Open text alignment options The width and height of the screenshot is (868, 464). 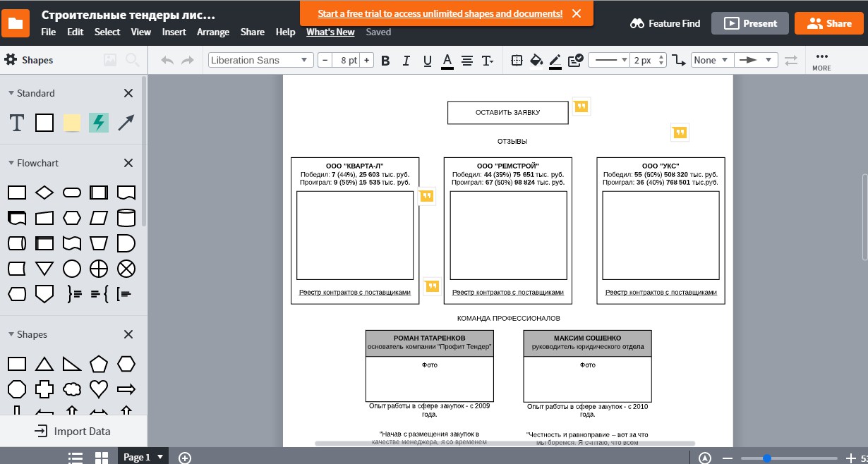(x=467, y=61)
